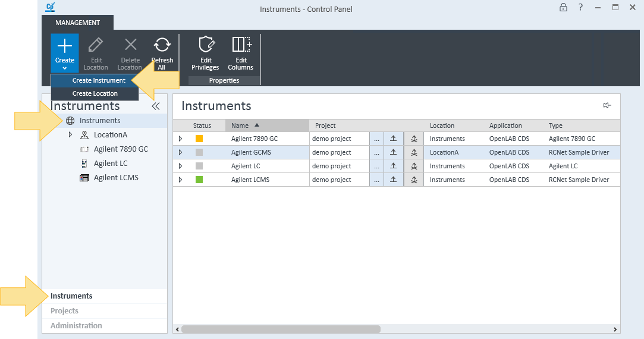Click the Delete Location X icon
Screen dimensions: 644x339
pyautogui.click(x=131, y=45)
